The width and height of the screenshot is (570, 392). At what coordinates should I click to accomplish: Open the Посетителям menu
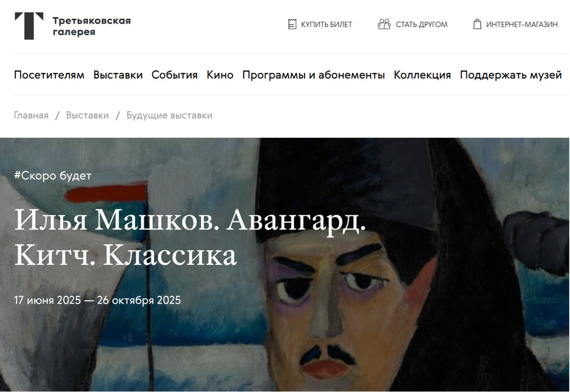pos(49,75)
